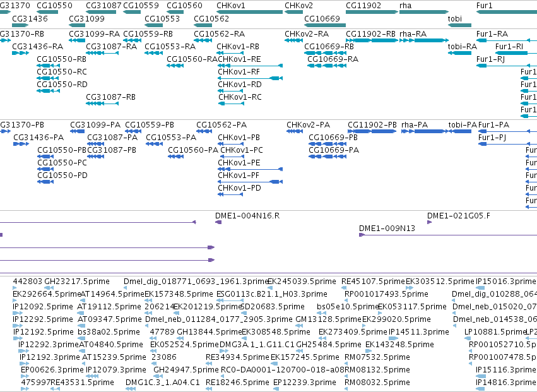Viewport: 537px width, 392px height.
Task: Select BAC clone DME1-009N13
Action: pyautogui.click(x=448, y=235)
